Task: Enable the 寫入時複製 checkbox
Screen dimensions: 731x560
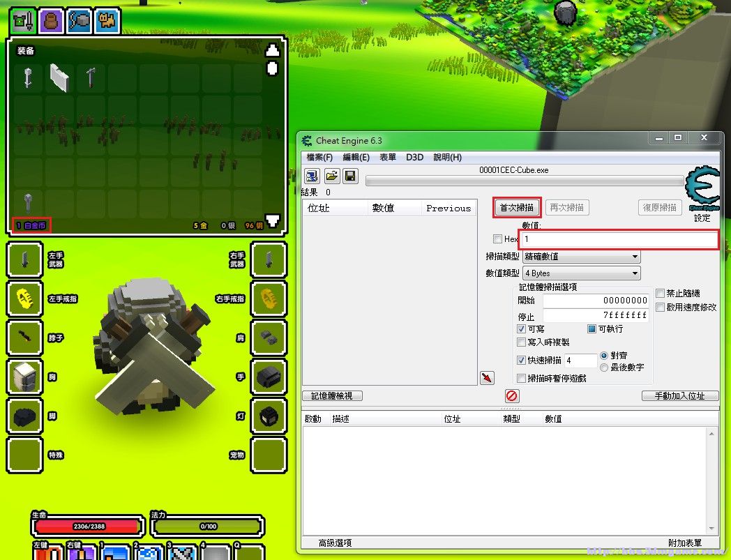Action: click(521, 342)
